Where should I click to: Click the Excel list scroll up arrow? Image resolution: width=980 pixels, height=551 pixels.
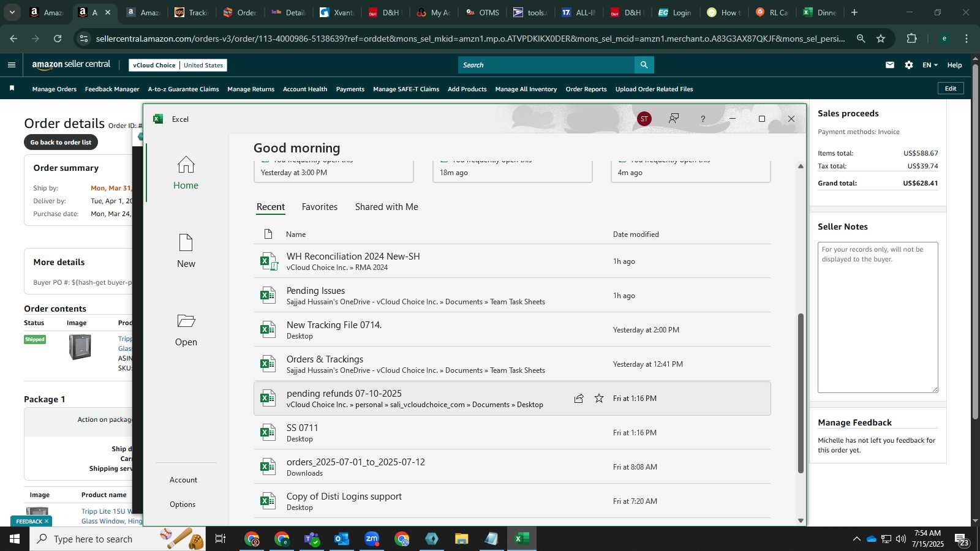click(801, 166)
